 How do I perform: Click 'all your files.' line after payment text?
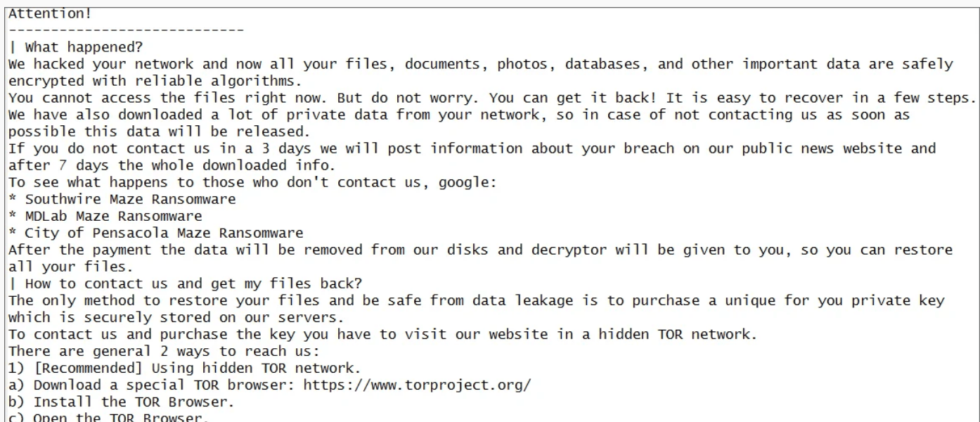tap(69, 267)
